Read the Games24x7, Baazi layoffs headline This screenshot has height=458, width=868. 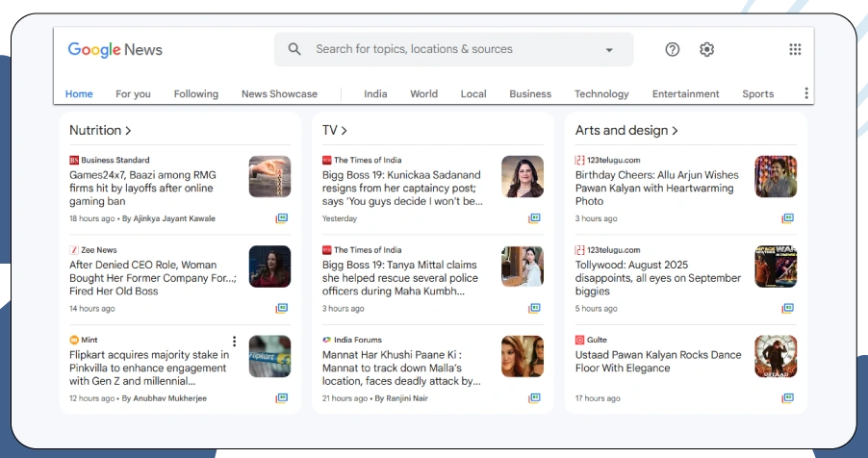(142, 189)
